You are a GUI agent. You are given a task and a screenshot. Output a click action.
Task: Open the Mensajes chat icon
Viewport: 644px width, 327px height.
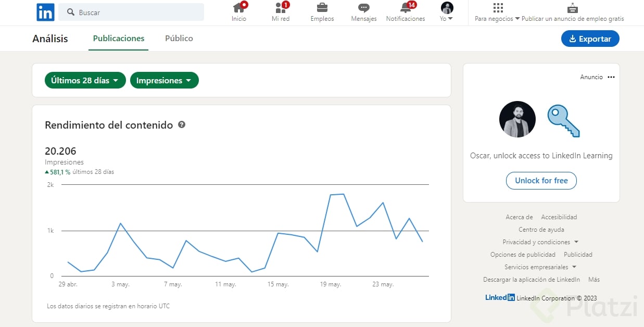(364, 8)
